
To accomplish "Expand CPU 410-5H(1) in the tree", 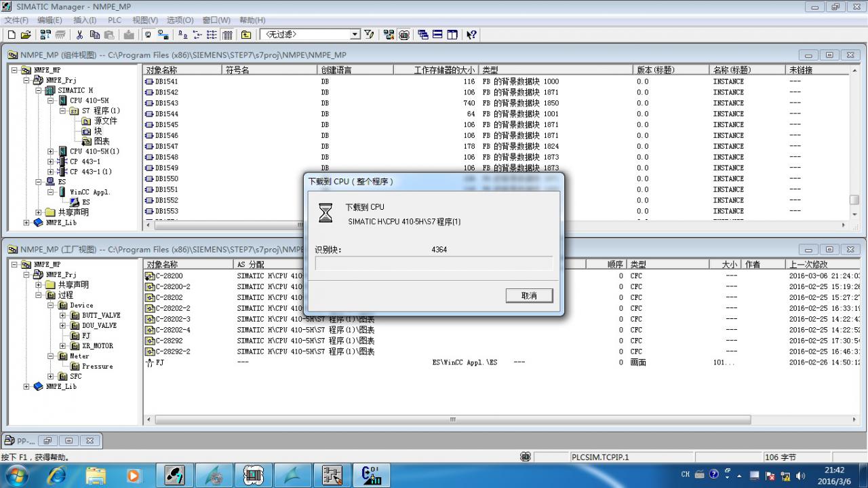I will 52,151.
